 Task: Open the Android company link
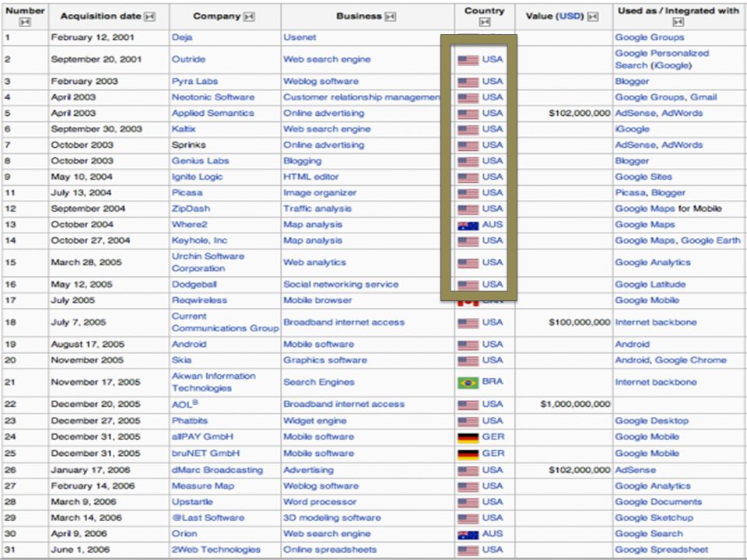(189, 345)
